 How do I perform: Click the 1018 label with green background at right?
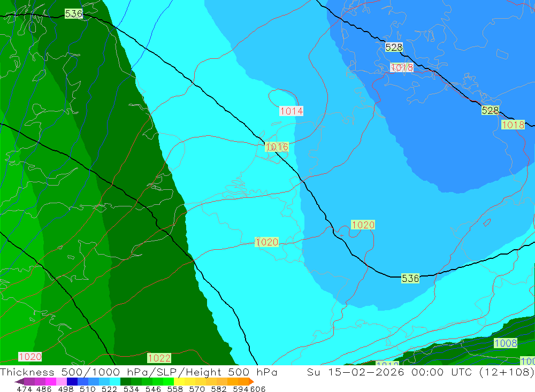click(x=513, y=125)
